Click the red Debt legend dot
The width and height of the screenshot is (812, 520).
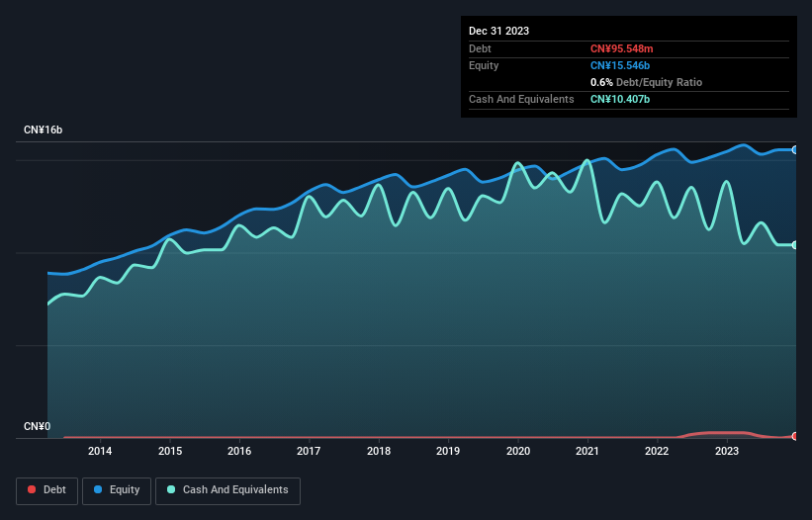(x=32, y=489)
